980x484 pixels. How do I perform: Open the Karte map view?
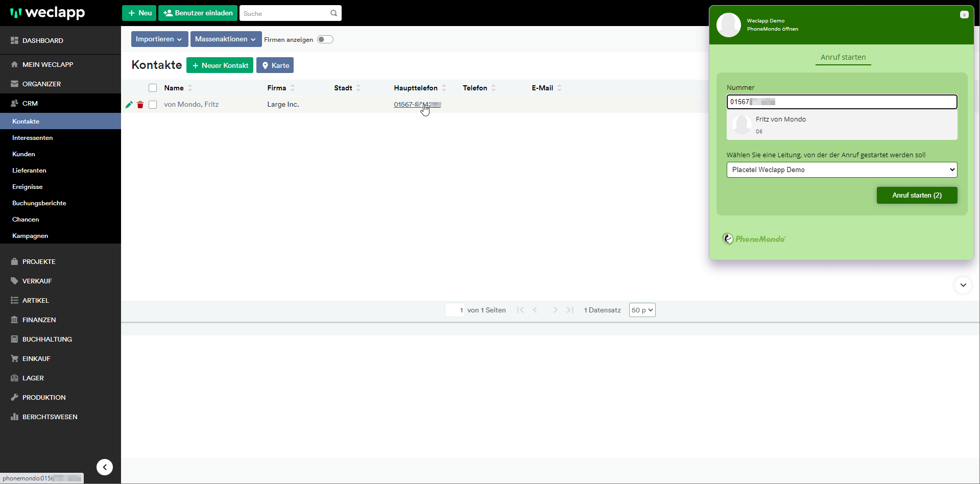[275, 65]
